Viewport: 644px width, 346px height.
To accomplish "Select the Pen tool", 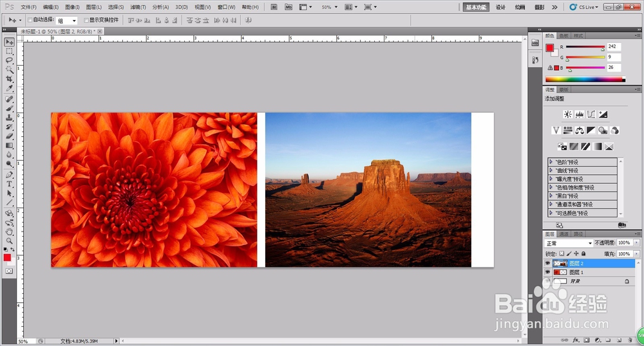I will [9, 175].
